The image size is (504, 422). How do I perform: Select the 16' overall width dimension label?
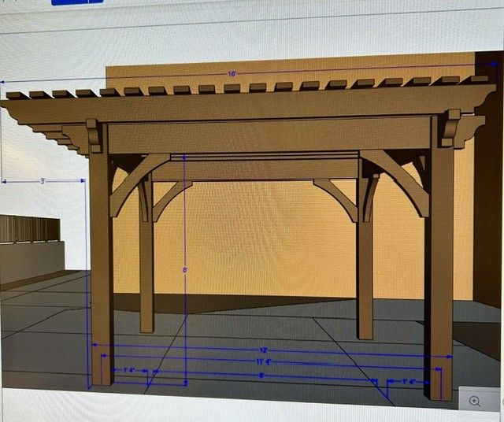(232, 74)
